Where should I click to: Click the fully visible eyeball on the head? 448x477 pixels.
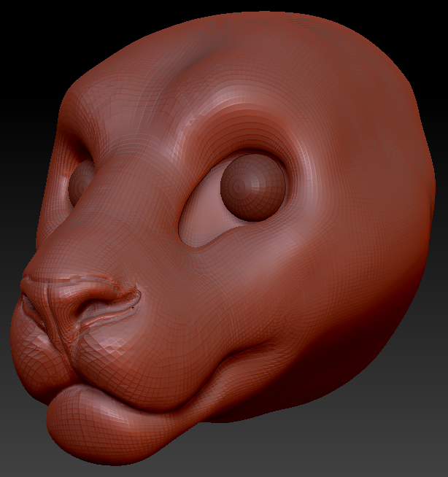tap(253, 186)
